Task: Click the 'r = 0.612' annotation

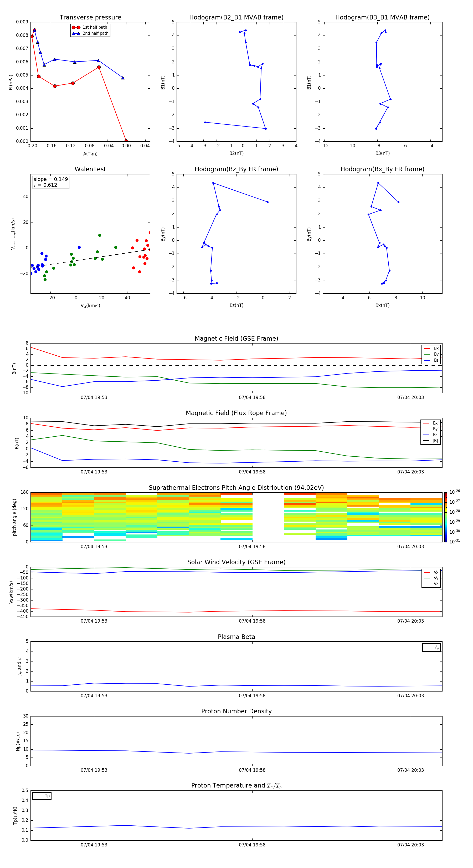Action: 45,185
